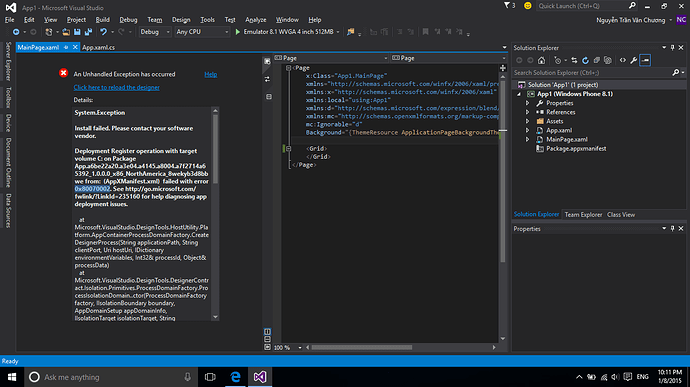The image size is (690, 387).
Task: Click the Save All toolbar icon
Action: click(88, 32)
